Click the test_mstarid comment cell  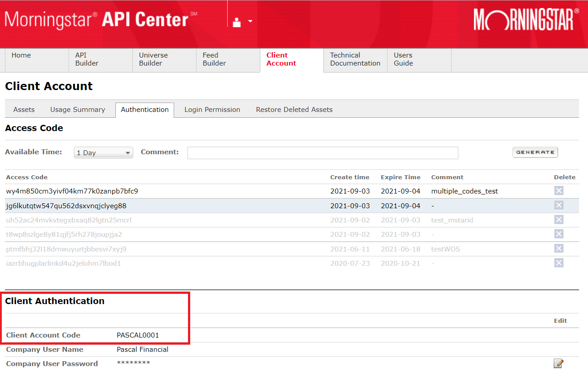click(x=452, y=220)
